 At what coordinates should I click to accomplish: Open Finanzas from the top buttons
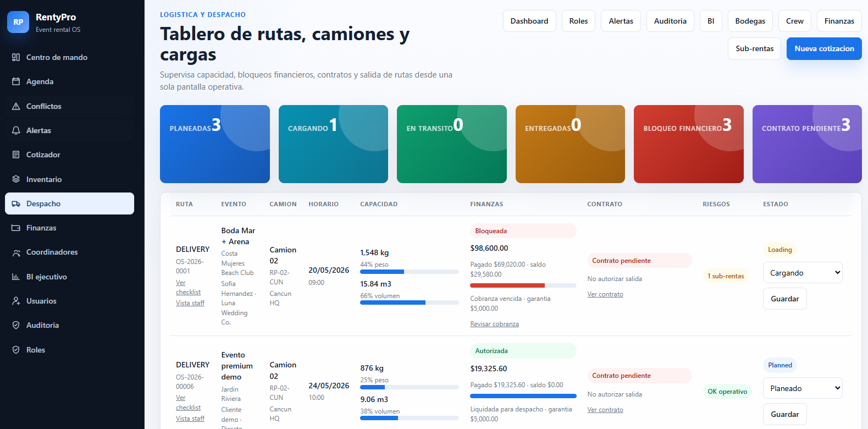click(839, 21)
